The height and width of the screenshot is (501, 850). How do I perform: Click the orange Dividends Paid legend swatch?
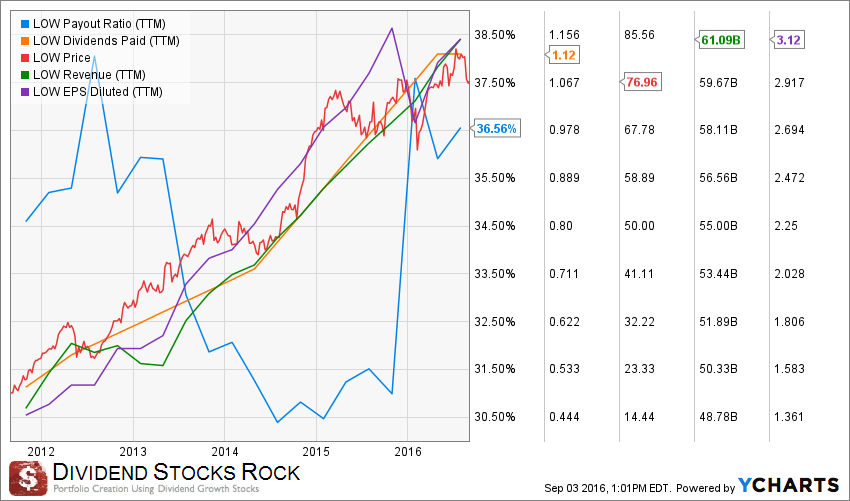point(24,41)
